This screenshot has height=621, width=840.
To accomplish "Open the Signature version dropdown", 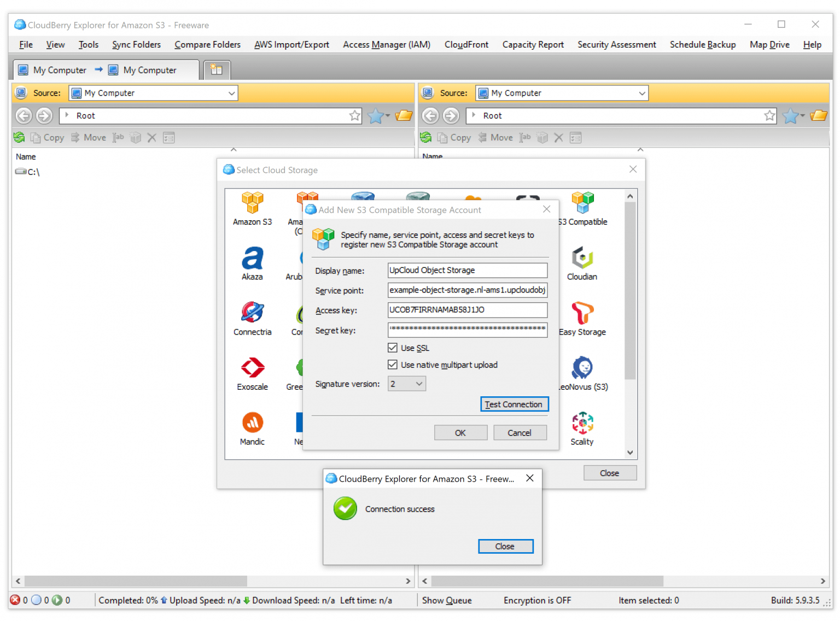I will (407, 384).
